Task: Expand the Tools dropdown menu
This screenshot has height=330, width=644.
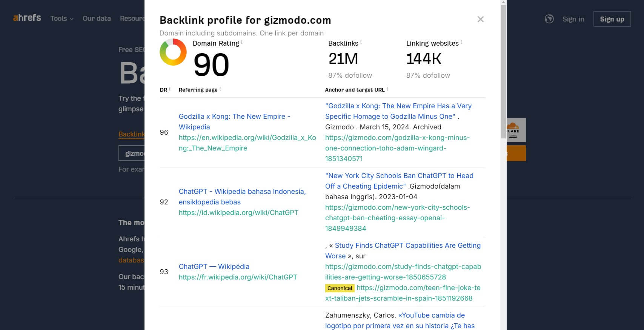Action: point(62,18)
